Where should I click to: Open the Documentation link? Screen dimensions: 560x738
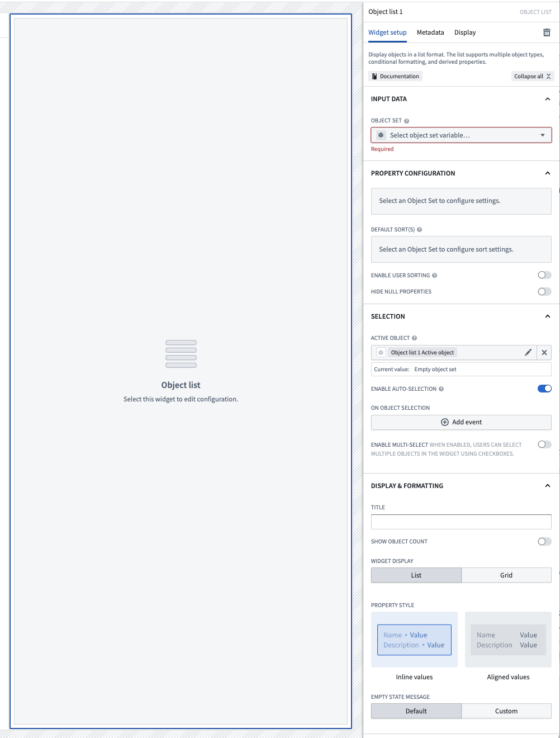pos(395,77)
